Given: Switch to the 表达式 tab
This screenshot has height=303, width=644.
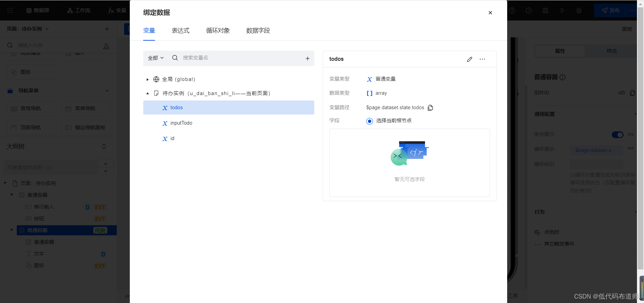Looking at the screenshot, I should (x=180, y=31).
